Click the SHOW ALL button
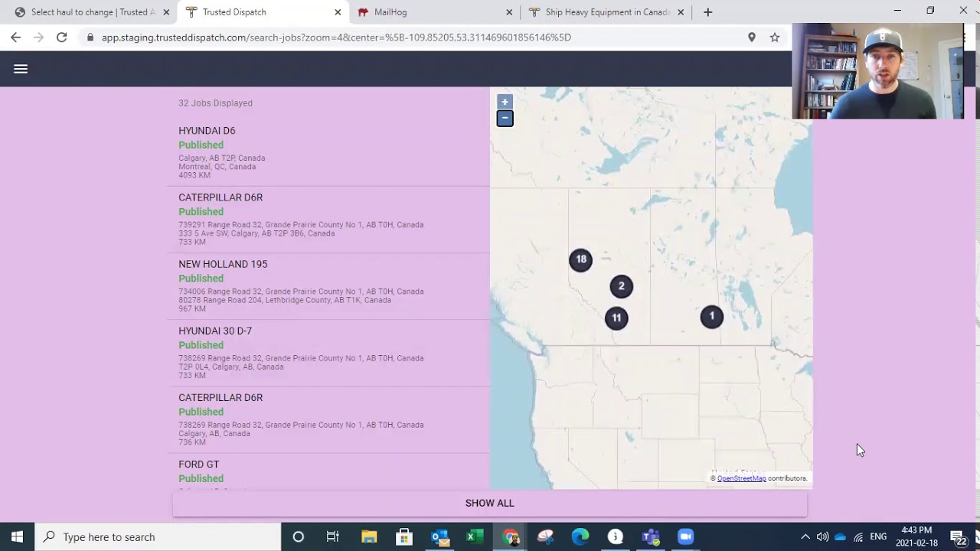Viewport: 980px width, 551px height. (490, 504)
